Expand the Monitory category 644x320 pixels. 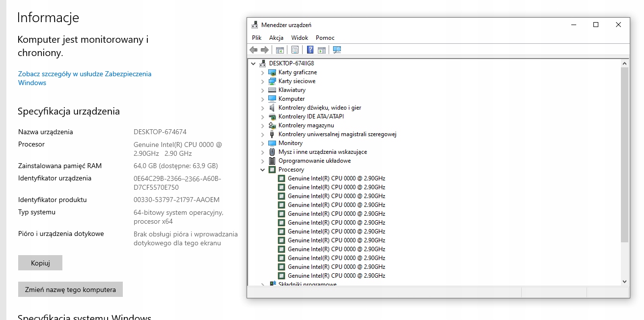pos(262,143)
